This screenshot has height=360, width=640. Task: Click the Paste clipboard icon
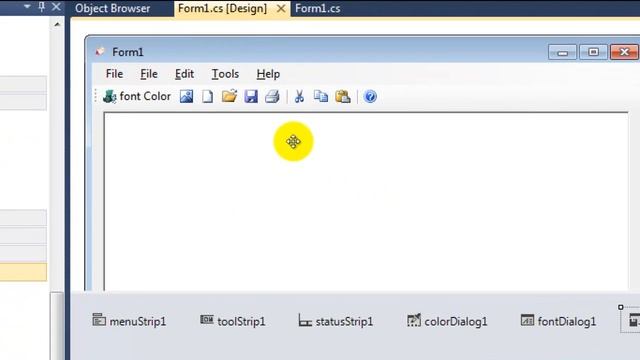point(342,96)
